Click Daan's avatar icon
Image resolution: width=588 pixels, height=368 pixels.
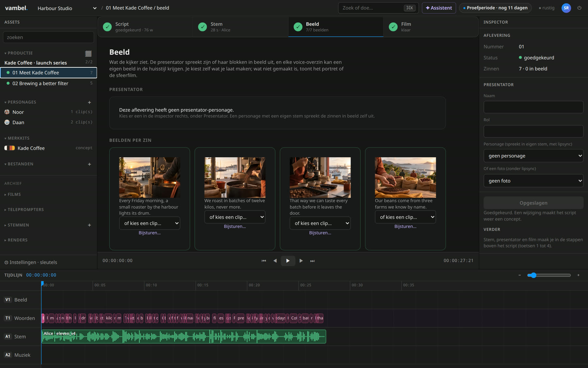[x=7, y=122]
